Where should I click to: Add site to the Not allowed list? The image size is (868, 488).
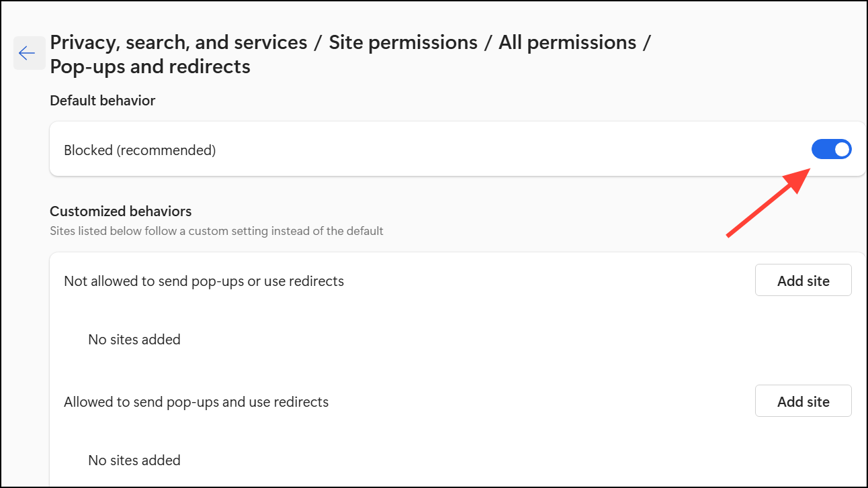(803, 281)
